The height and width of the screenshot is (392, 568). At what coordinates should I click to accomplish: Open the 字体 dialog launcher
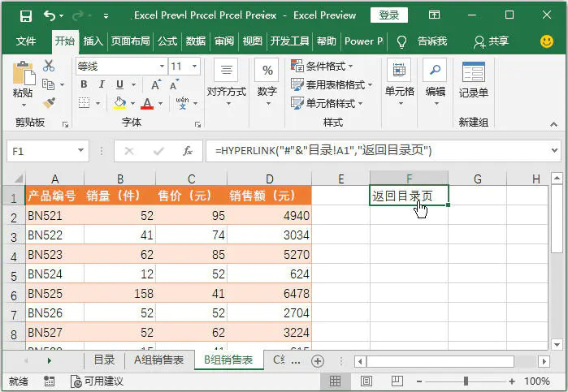(197, 124)
